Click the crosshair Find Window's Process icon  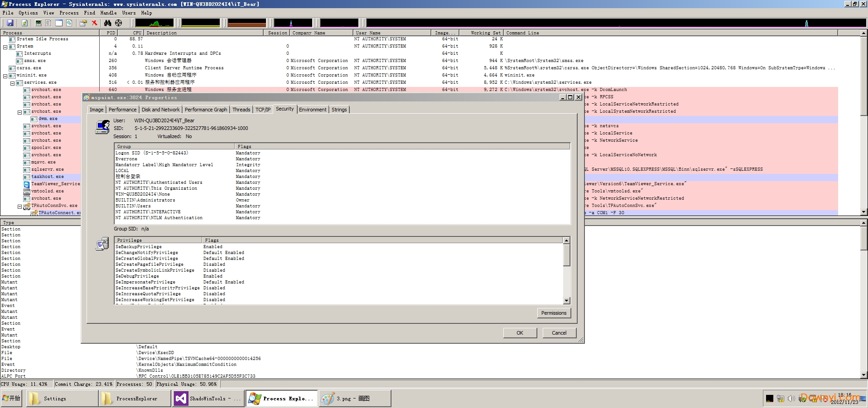coord(119,23)
